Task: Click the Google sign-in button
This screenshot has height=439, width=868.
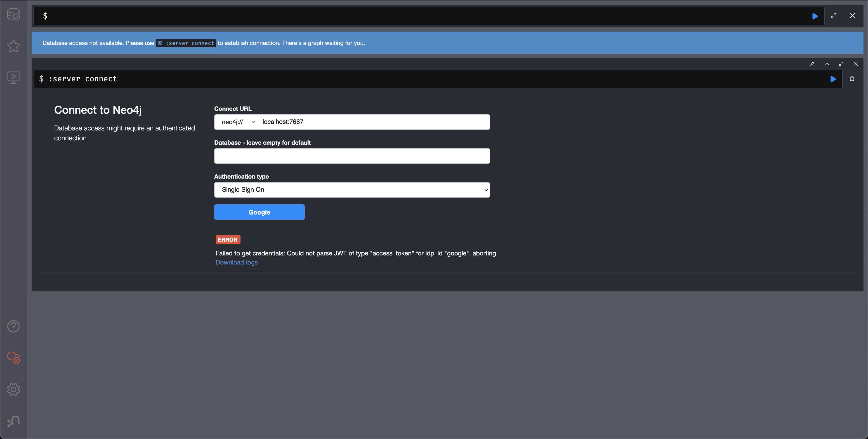Action: [x=259, y=212]
